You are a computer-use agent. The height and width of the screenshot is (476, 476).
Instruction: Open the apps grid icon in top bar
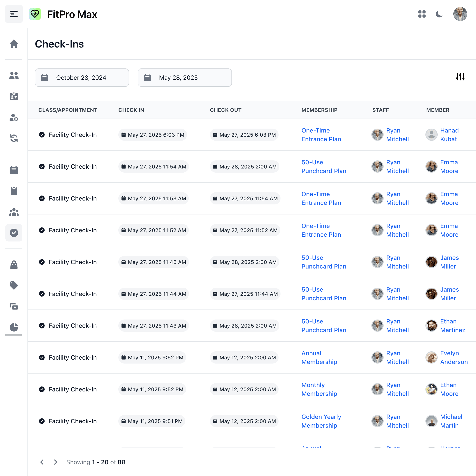click(x=422, y=14)
